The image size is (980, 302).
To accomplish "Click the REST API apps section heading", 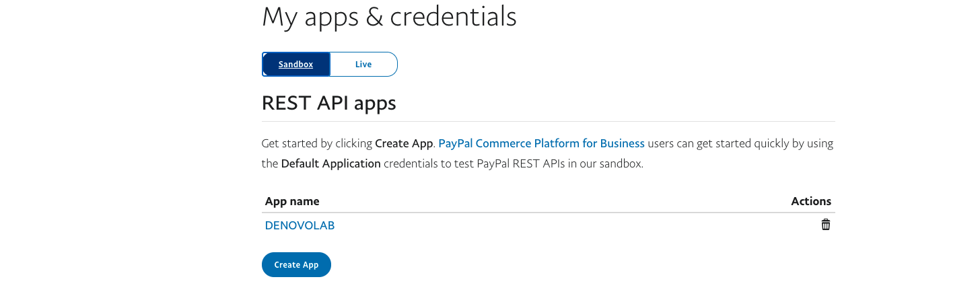I will click(x=328, y=103).
